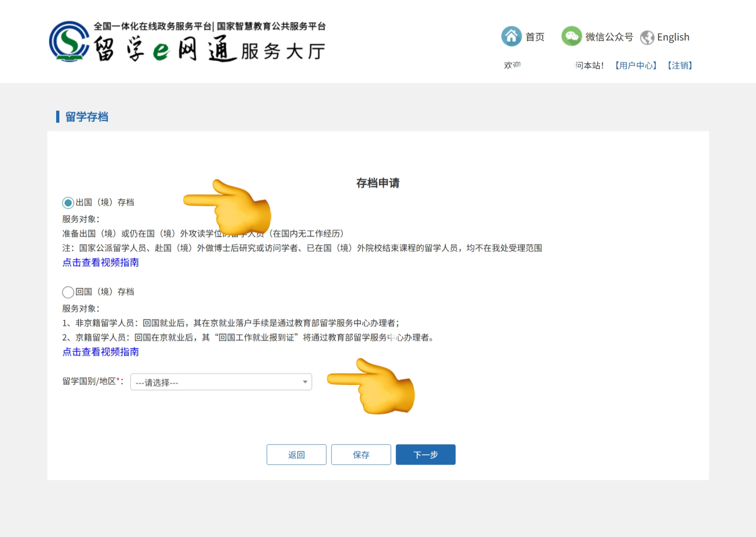Proceed with the 下一步 button
This screenshot has width=756, height=537.
(x=425, y=455)
